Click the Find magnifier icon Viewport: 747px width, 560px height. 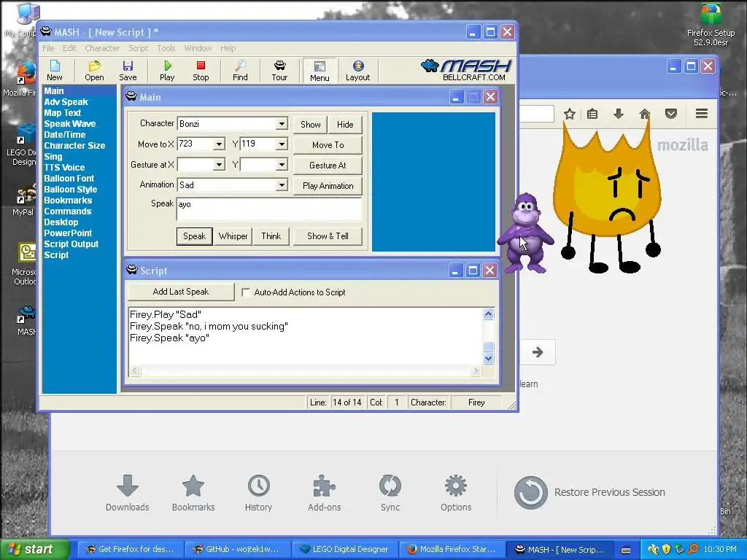(240, 71)
